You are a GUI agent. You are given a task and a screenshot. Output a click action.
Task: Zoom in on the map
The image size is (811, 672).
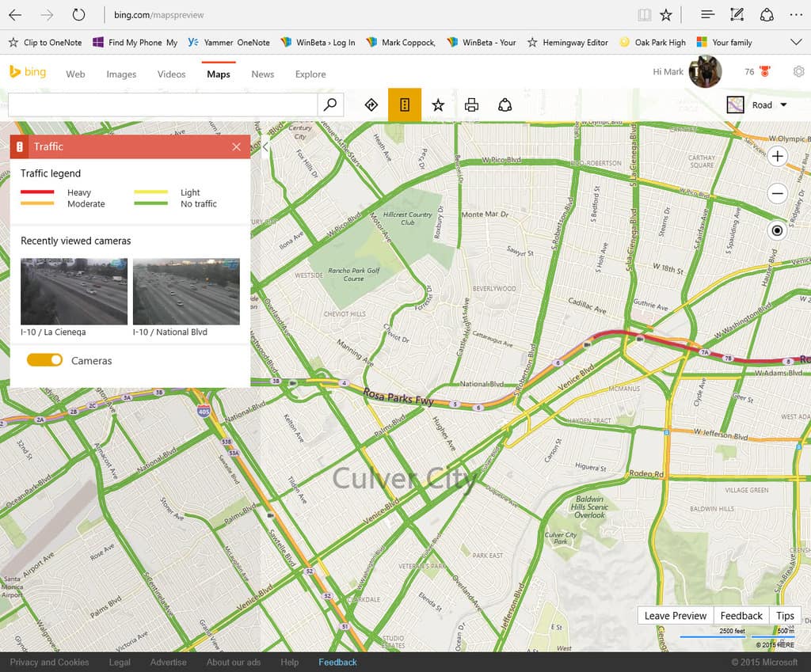click(777, 156)
